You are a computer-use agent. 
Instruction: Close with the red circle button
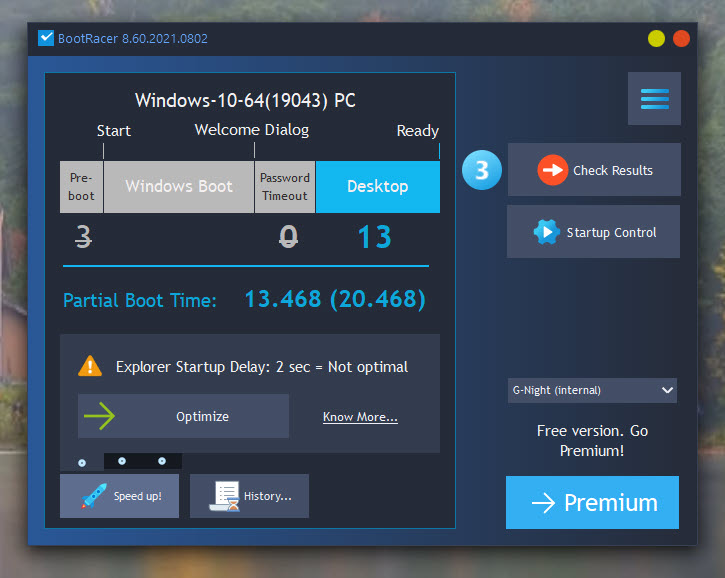coord(681,38)
